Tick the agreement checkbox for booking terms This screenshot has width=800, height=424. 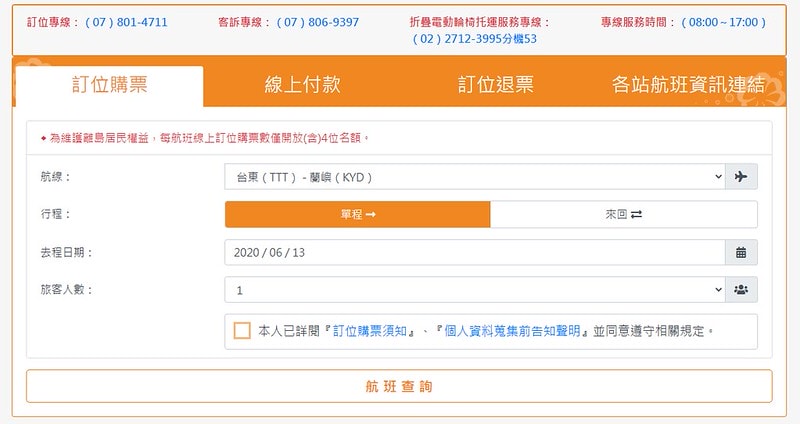pyautogui.click(x=242, y=331)
